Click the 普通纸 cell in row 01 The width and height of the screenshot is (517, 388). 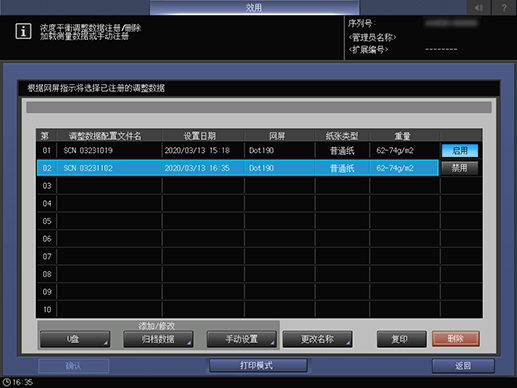[x=342, y=151]
